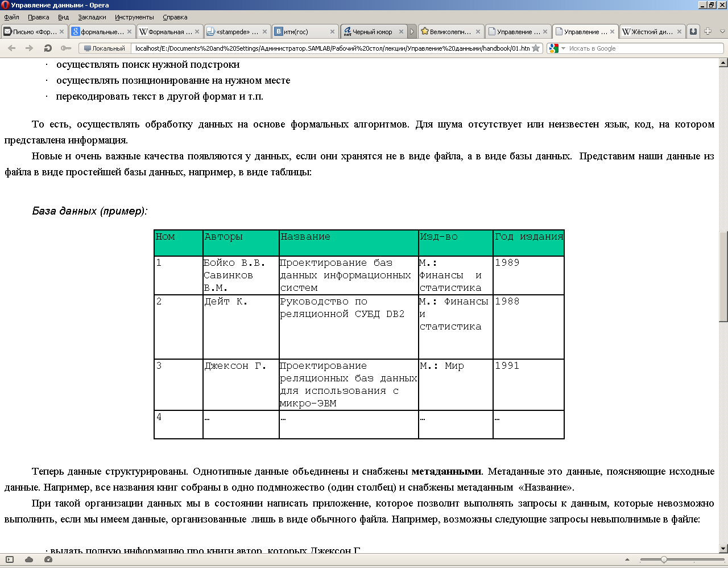
Task: Click the Джексон Г. author cell
Action: click(241, 384)
